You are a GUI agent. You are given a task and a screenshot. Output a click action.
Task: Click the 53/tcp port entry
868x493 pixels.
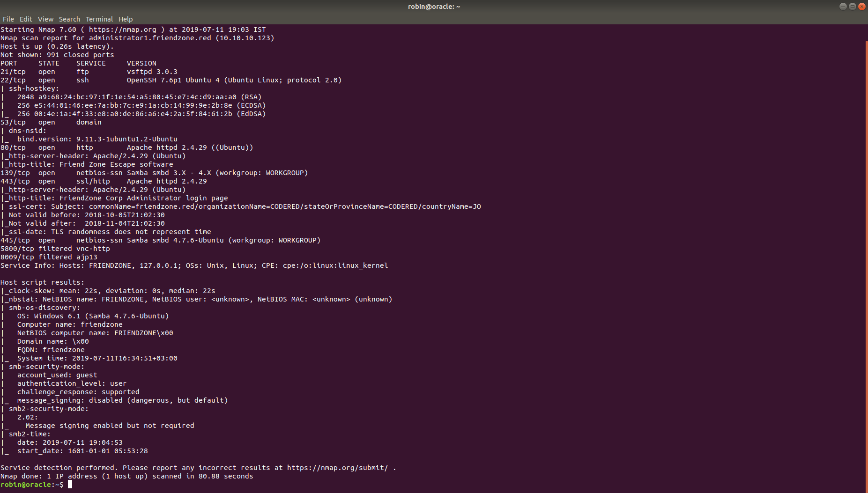click(13, 122)
